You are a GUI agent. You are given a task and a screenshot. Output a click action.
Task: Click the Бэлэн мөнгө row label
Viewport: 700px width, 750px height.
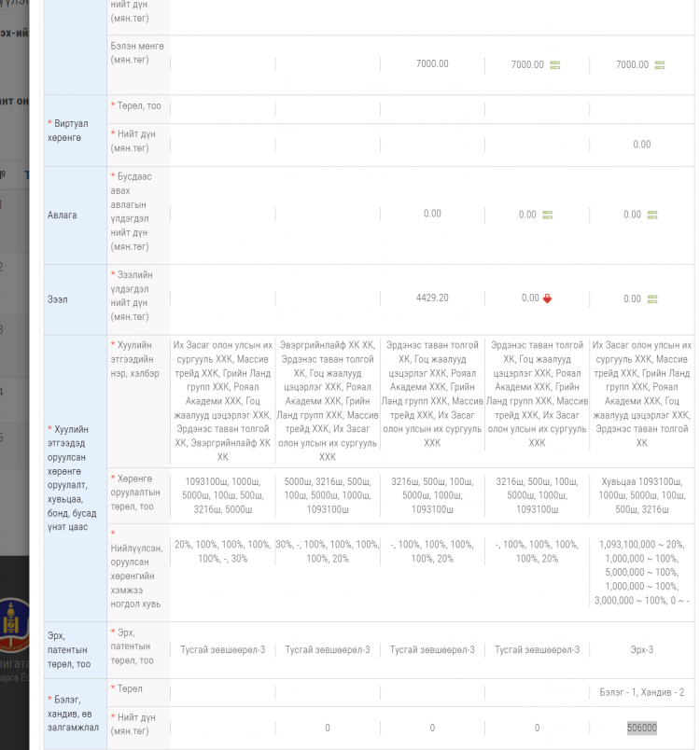click(129, 52)
